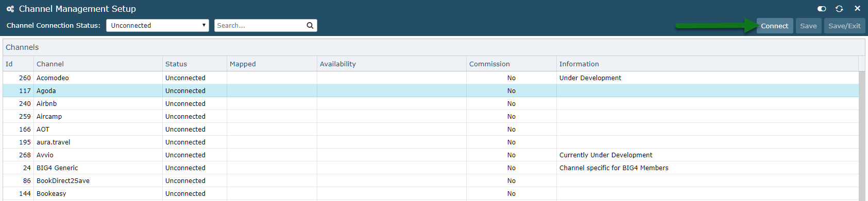Close the Channel Management Setup window
Screen dimensions: 868x201
click(857, 8)
